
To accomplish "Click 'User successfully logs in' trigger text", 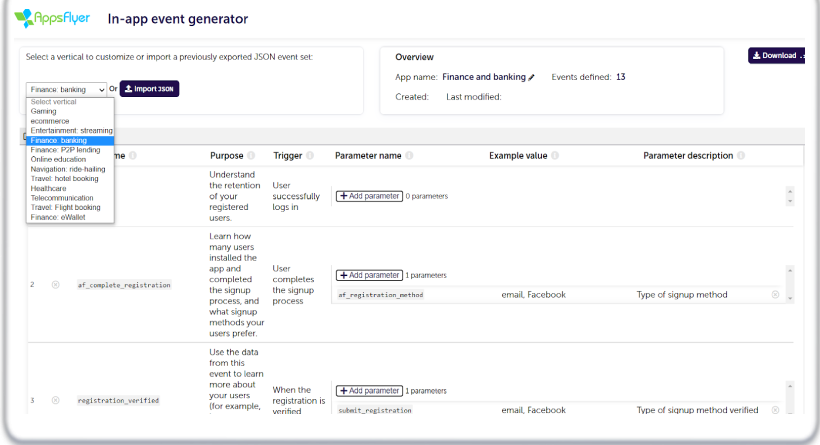I will point(295,196).
